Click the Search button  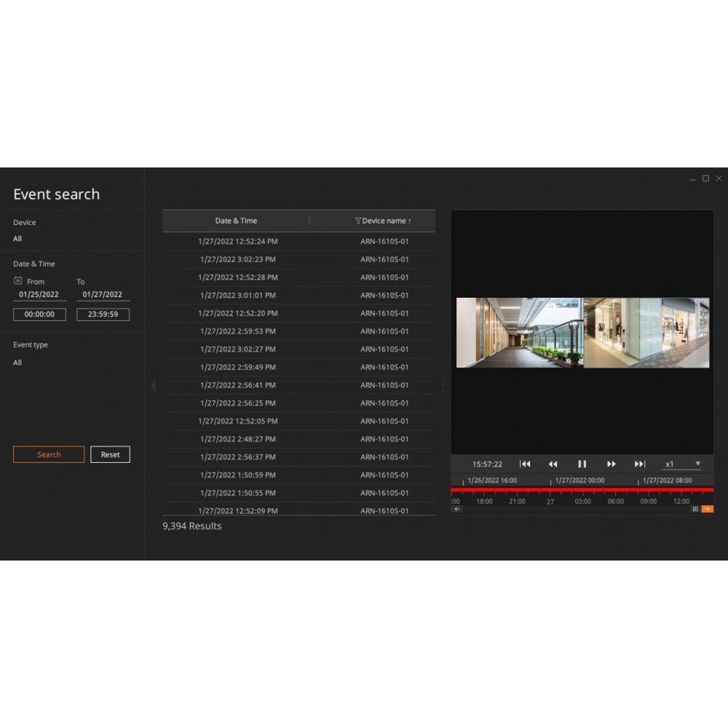coord(48,454)
